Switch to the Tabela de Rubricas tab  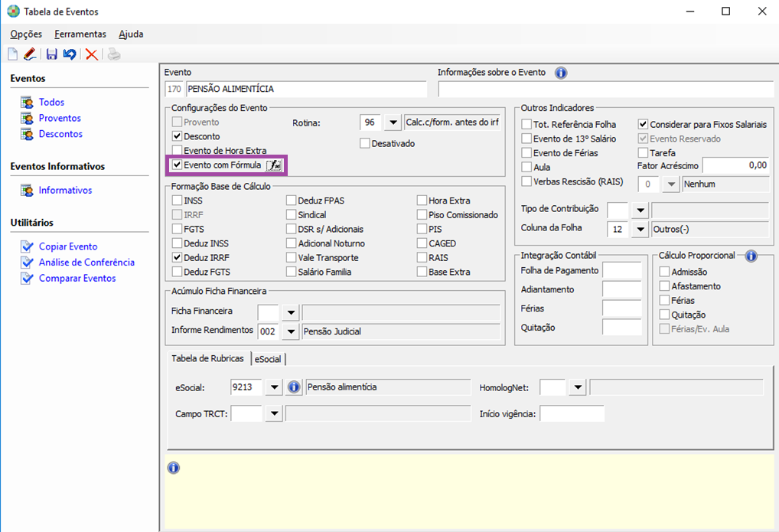207,358
